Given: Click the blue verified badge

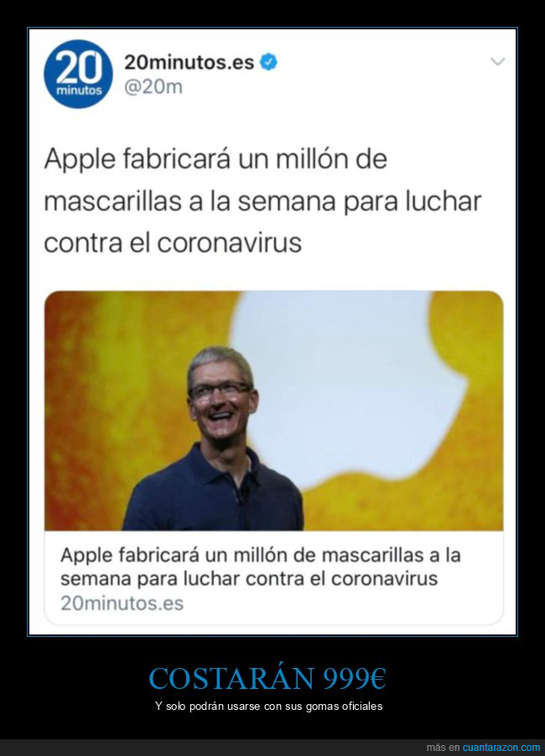Looking at the screenshot, I should click(268, 62).
